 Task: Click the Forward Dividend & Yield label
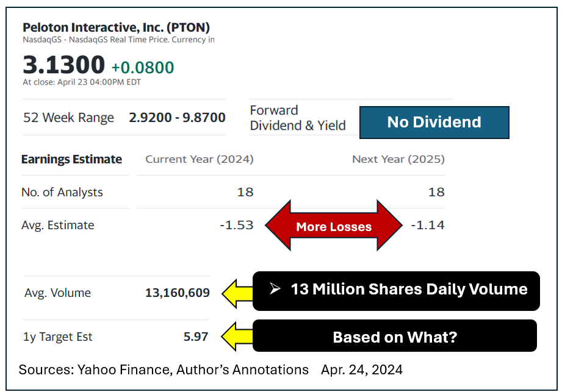coord(298,118)
